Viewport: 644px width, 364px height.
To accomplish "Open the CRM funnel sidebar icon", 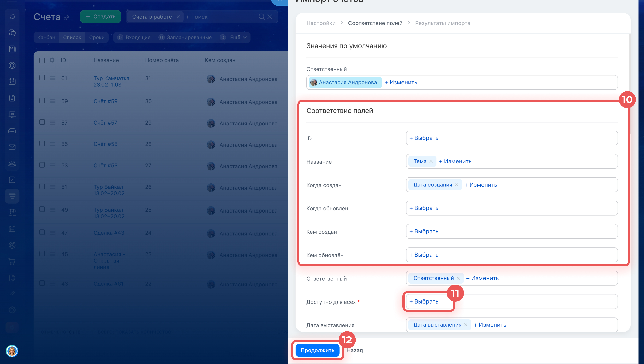I will pyautogui.click(x=12, y=196).
